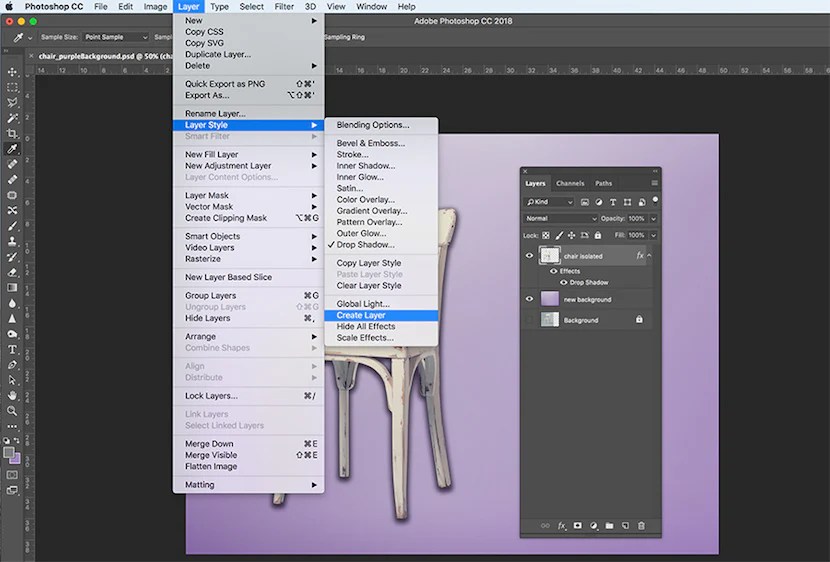Open the fx layer style button in panel footer

[561, 525]
